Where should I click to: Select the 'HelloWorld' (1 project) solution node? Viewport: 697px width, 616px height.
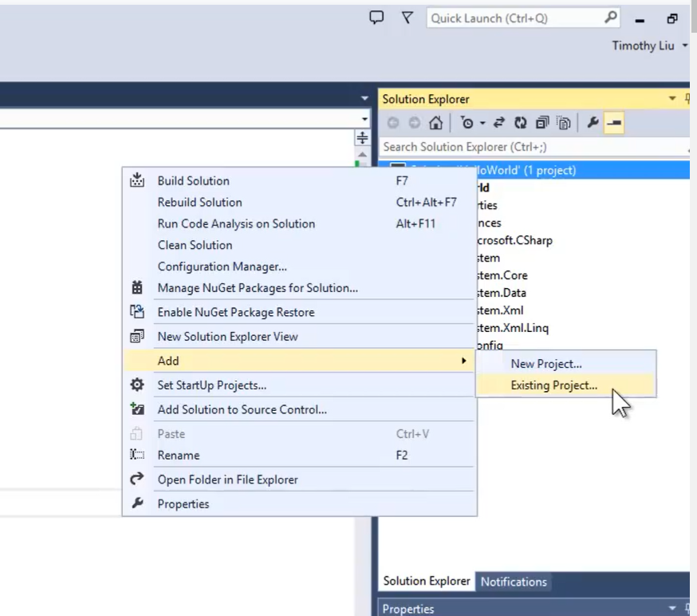coord(582,170)
